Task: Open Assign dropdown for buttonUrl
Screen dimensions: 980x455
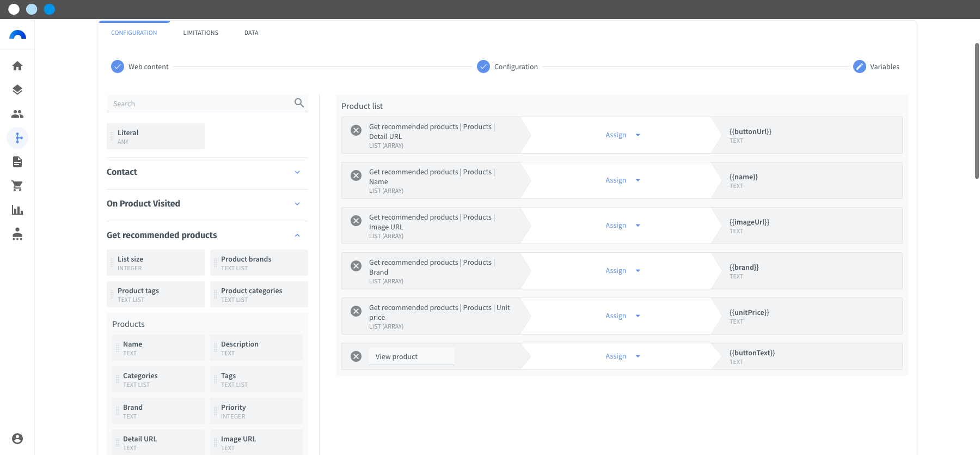Action: click(x=622, y=135)
